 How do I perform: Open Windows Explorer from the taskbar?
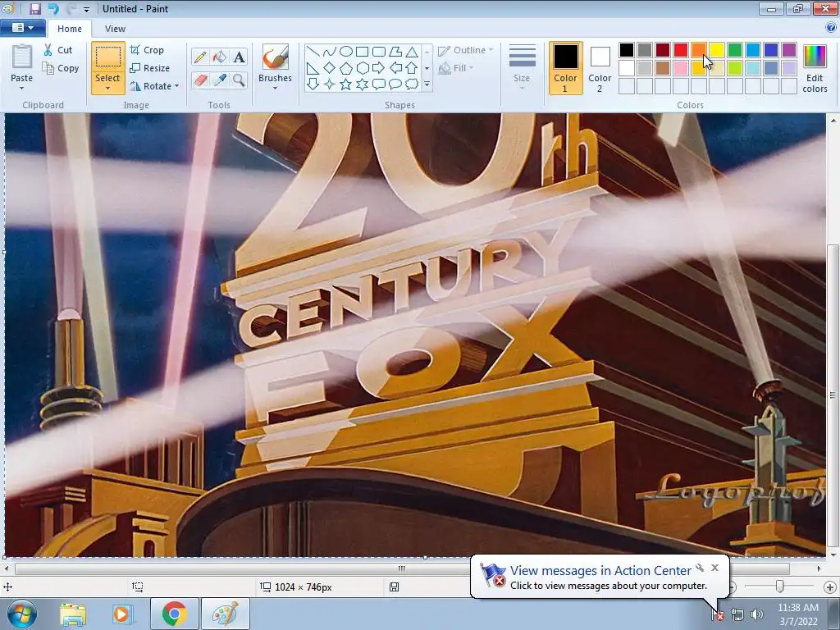(73, 614)
